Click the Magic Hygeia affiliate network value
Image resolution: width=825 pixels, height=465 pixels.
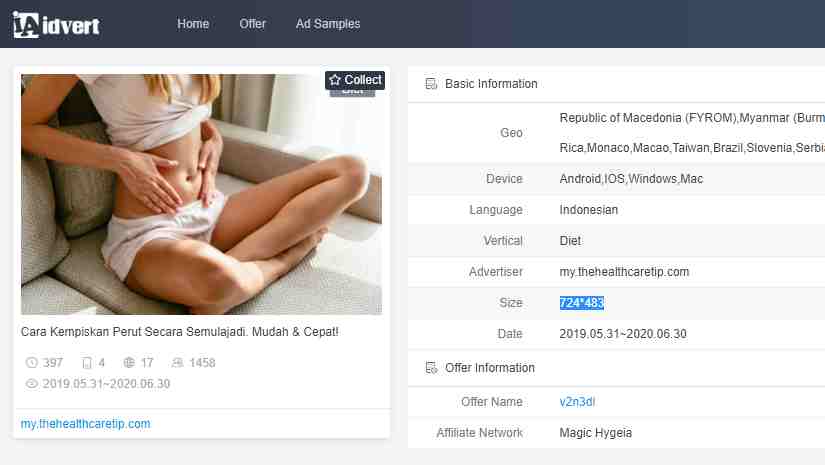(x=595, y=433)
